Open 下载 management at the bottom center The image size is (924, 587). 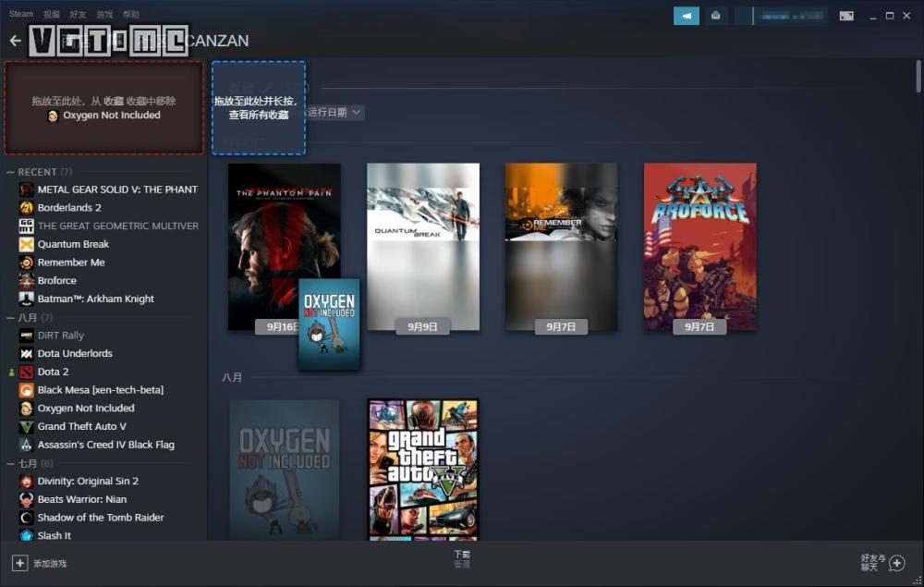coord(462,559)
